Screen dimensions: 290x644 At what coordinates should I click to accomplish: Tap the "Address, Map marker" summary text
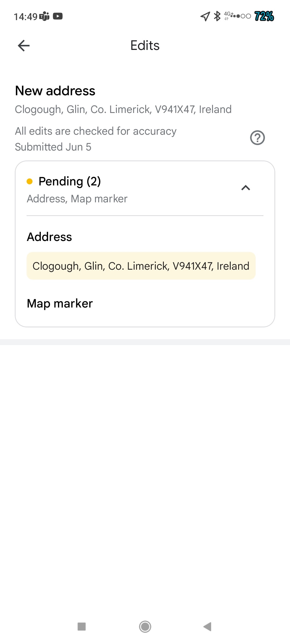pos(77,199)
